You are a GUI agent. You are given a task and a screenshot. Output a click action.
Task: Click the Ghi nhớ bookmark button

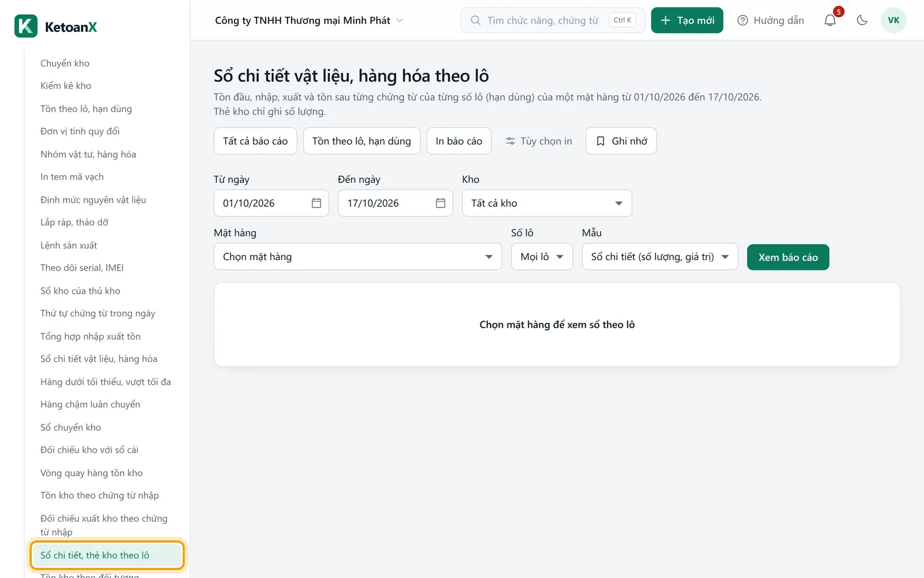click(621, 141)
